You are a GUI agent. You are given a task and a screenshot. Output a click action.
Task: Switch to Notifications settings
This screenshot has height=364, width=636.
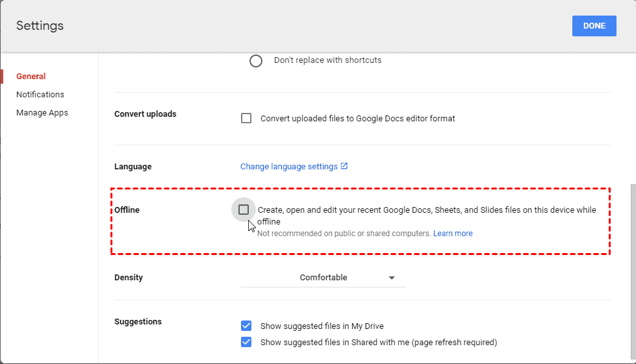pyautogui.click(x=40, y=95)
